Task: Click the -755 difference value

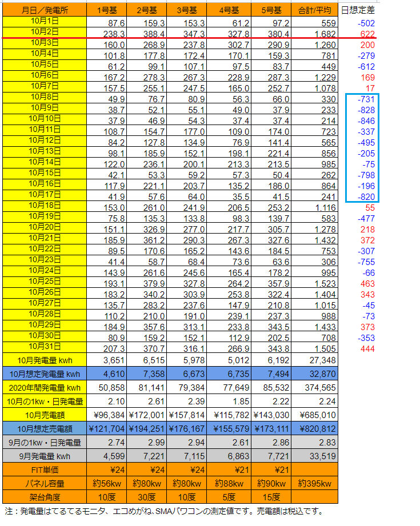Action: pos(366,262)
